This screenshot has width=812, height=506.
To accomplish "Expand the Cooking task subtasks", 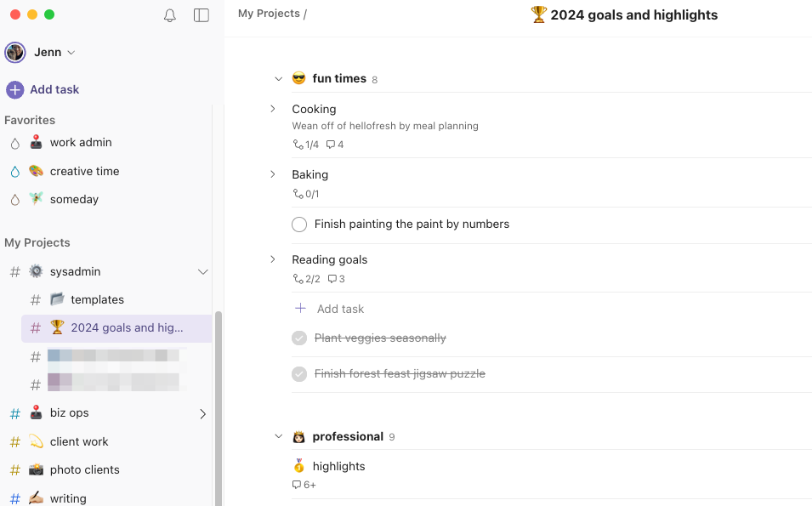I will [x=273, y=109].
